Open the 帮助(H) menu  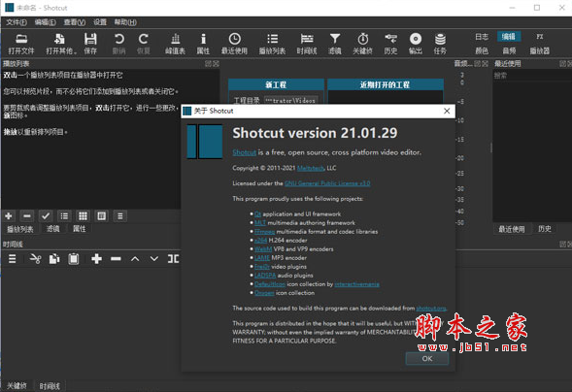125,22
